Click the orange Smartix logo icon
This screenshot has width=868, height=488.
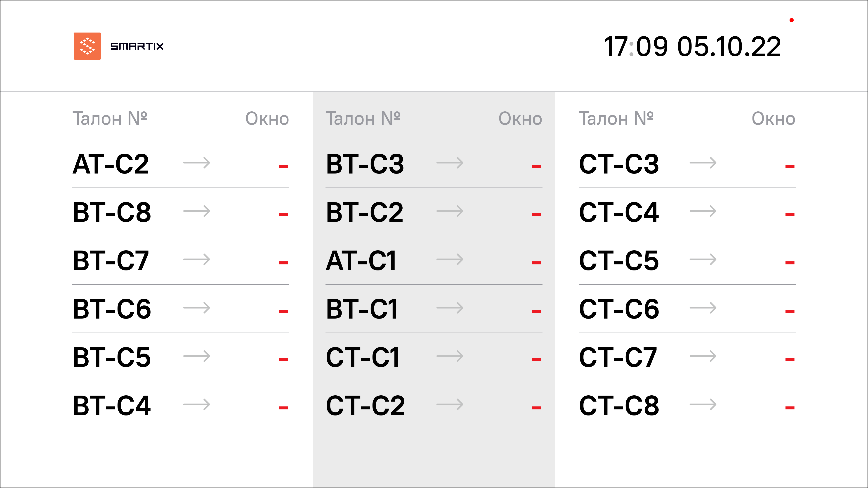click(x=87, y=46)
